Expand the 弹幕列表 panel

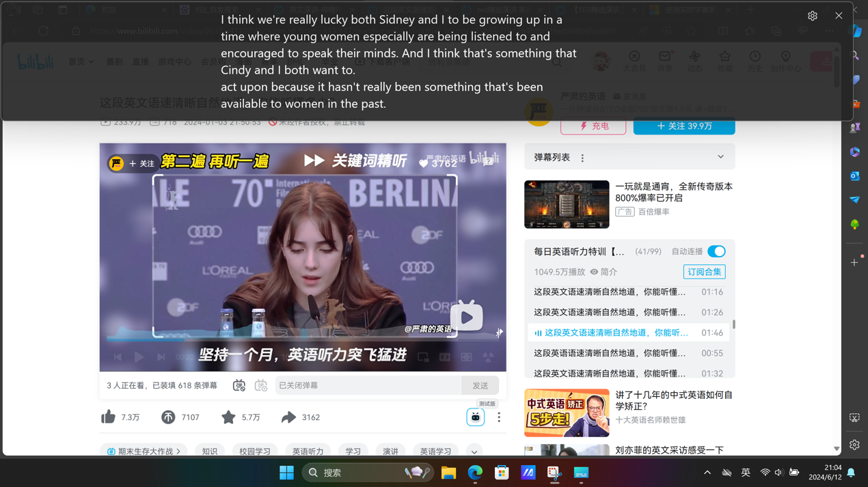point(720,157)
